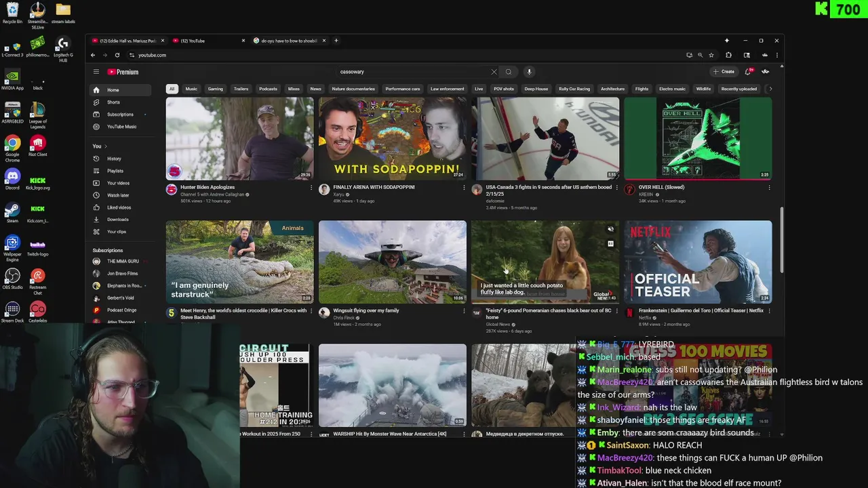Start voice search with the microphone icon
This screenshot has width=868, height=488.
coord(530,72)
